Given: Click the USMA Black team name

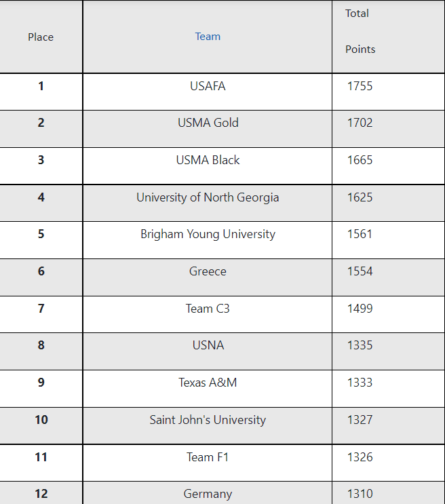Looking at the screenshot, I should 208,160.
